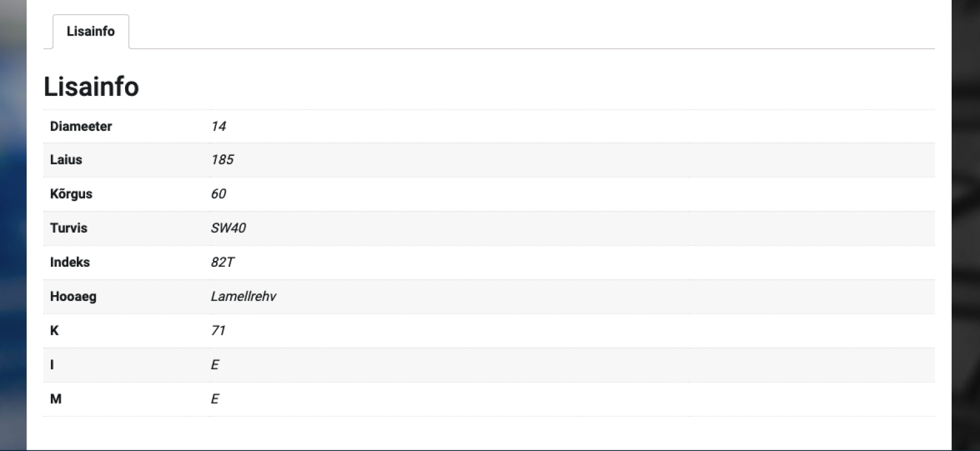Viewport: 980px width, 451px height.
Task: Select the Hooaeg row label
Action: coord(73,296)
